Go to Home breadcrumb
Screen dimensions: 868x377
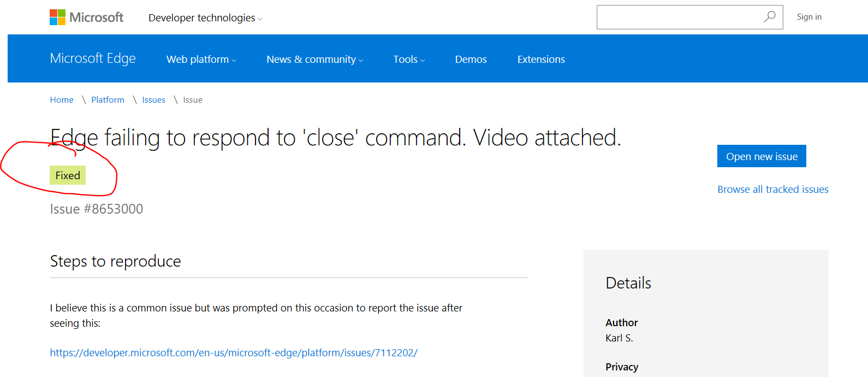pyautogui.click(x=62, y=100)
